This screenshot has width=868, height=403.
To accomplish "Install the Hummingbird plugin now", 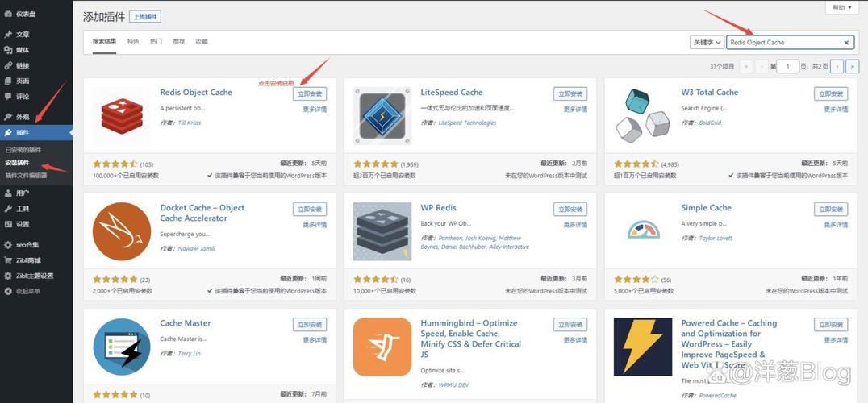I will click(570, 325).
